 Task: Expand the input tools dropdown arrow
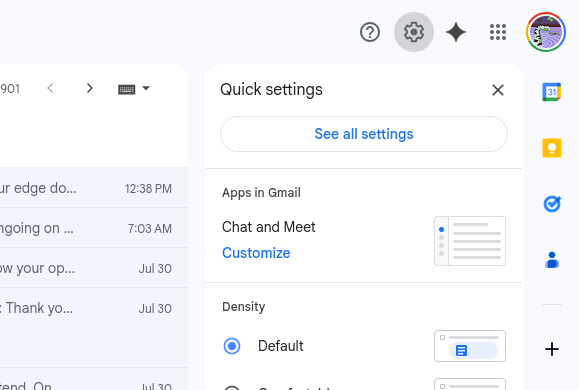tap(146, 88)
